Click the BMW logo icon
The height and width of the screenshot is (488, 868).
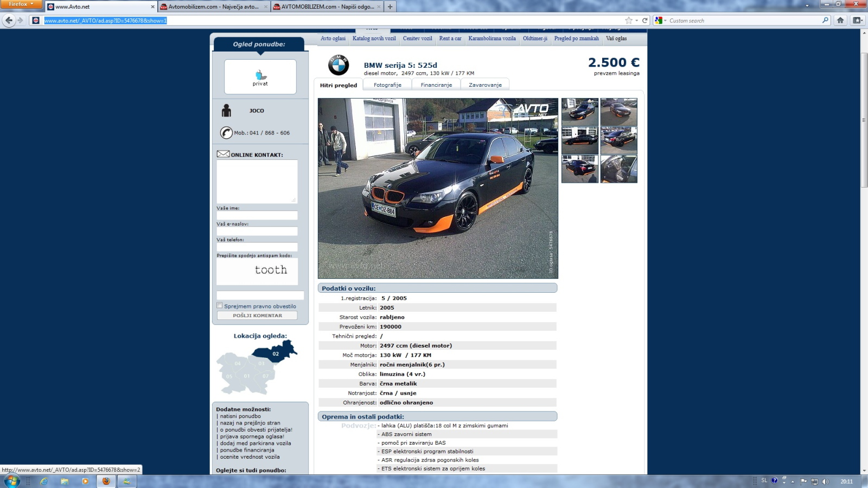click(339, 65)
